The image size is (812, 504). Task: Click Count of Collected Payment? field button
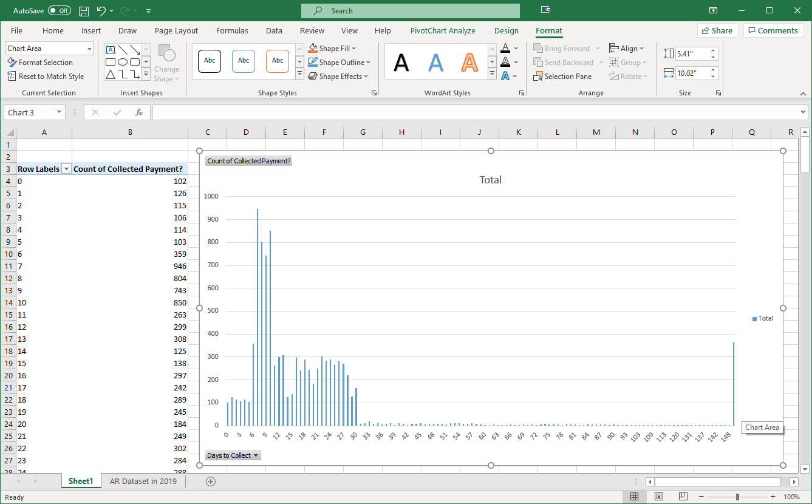click(x=248, y=161)
